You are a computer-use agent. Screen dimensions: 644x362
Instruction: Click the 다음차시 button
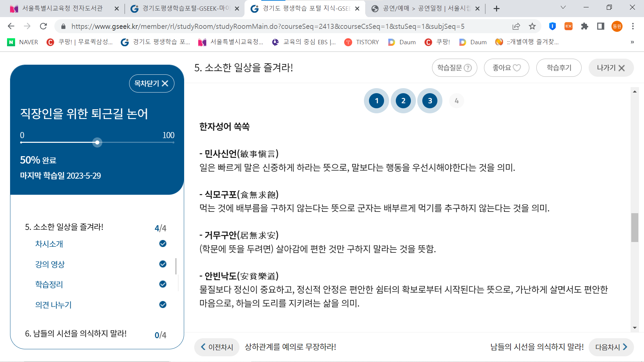pyautogui.click(x=611, y=347)
